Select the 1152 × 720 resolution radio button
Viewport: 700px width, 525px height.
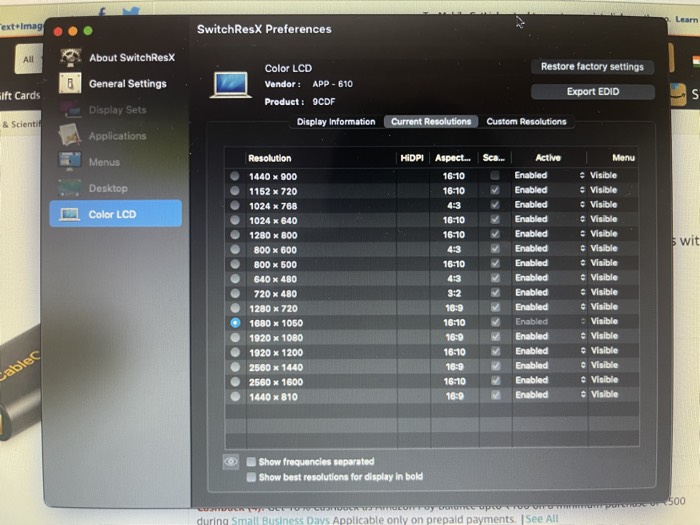click(235, 191)
